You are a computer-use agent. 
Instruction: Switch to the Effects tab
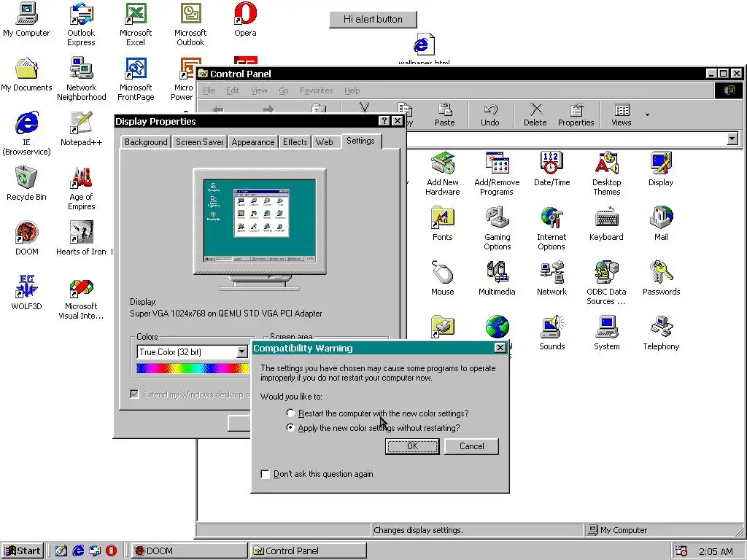[295, 142]
